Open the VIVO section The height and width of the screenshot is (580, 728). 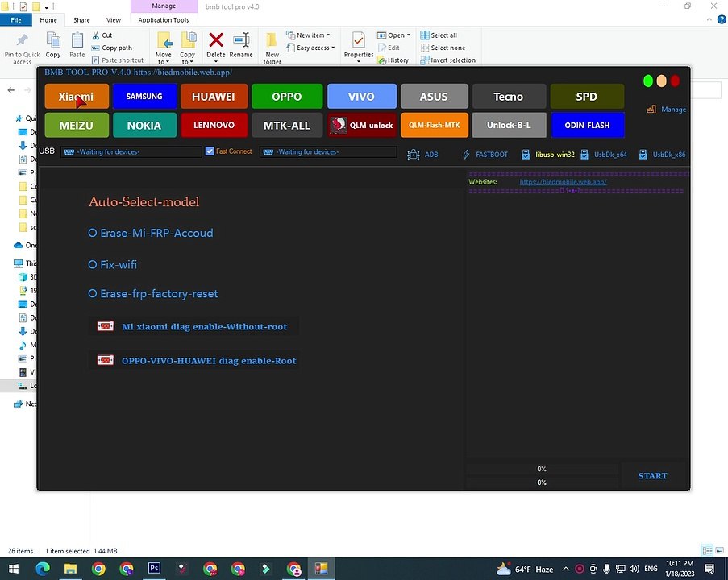tap(361, 96)
